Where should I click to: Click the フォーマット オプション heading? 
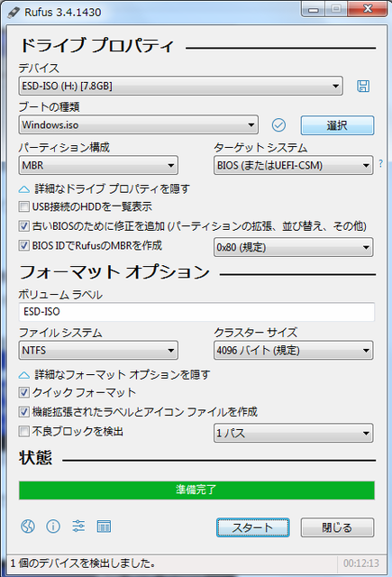[114, 272]
